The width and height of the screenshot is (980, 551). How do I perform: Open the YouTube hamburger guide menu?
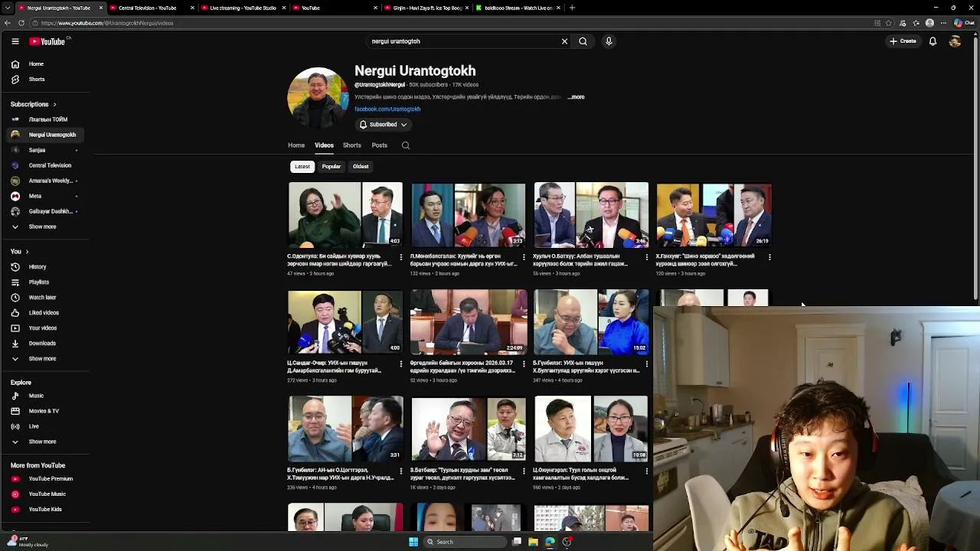15,41
